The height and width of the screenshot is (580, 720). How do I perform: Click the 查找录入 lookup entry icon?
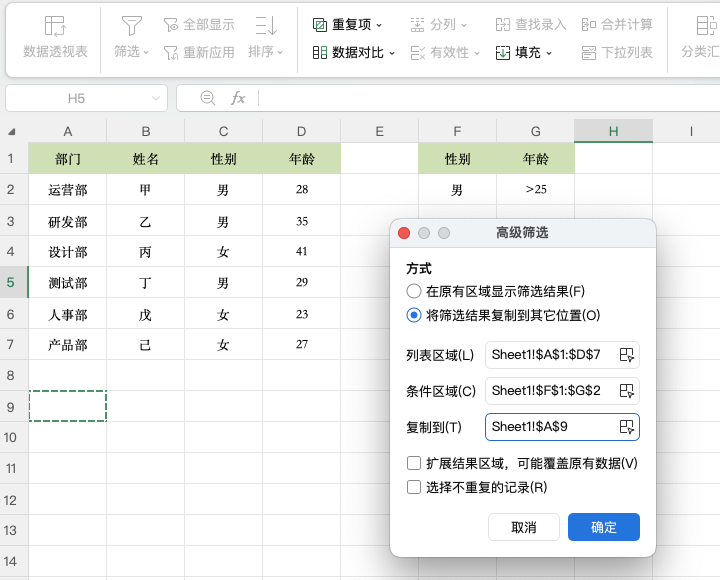pyautogui.click(x=503, y=24)
